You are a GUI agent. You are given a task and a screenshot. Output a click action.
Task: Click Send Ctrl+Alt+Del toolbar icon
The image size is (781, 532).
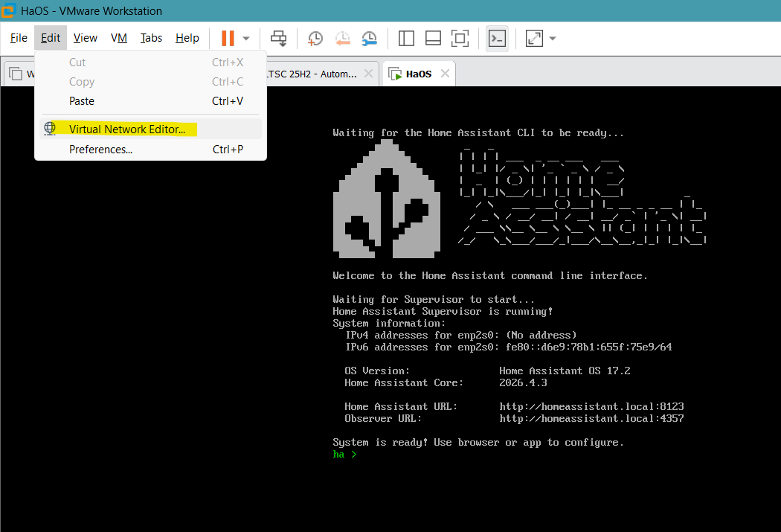[x=278, y=39]
